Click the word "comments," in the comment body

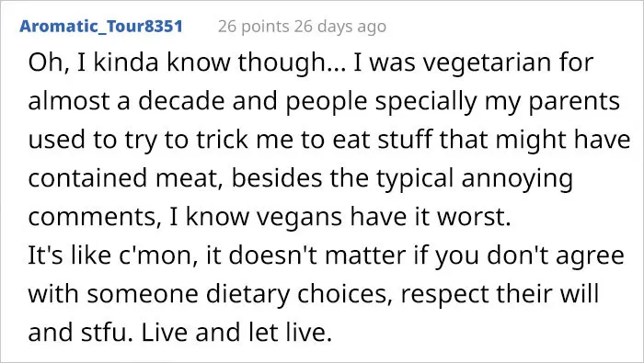(95, 218)
